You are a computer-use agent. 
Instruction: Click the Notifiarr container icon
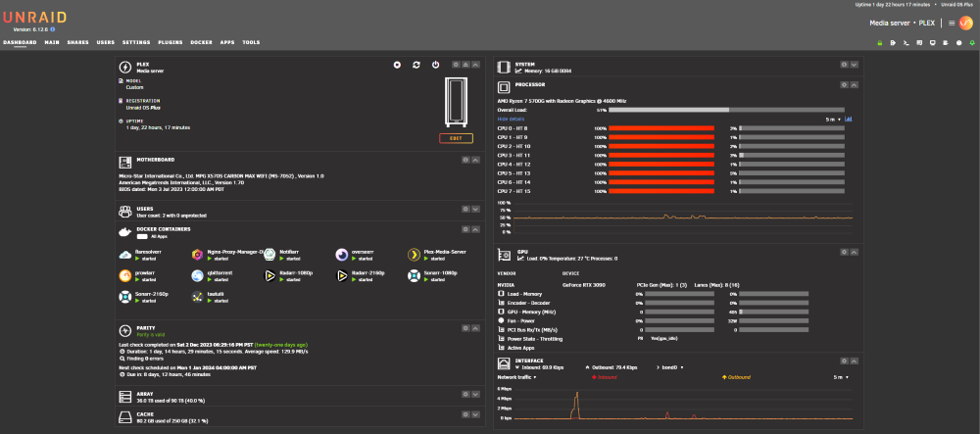point(269,254)
